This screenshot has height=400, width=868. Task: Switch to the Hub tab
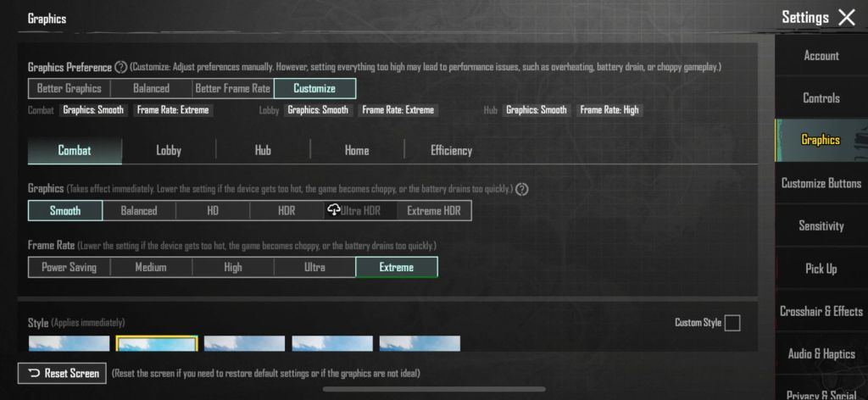pos(263,151)
